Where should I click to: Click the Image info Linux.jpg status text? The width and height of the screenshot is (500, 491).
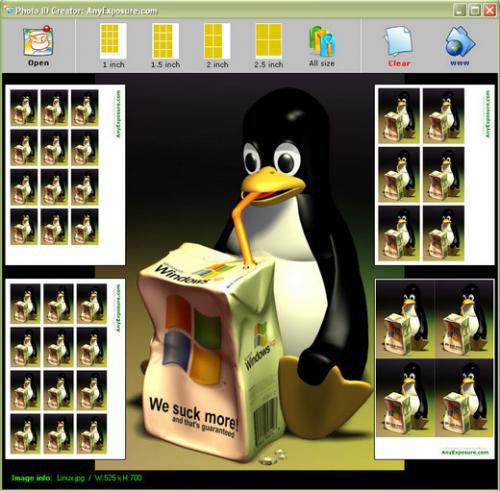(77, 478)
